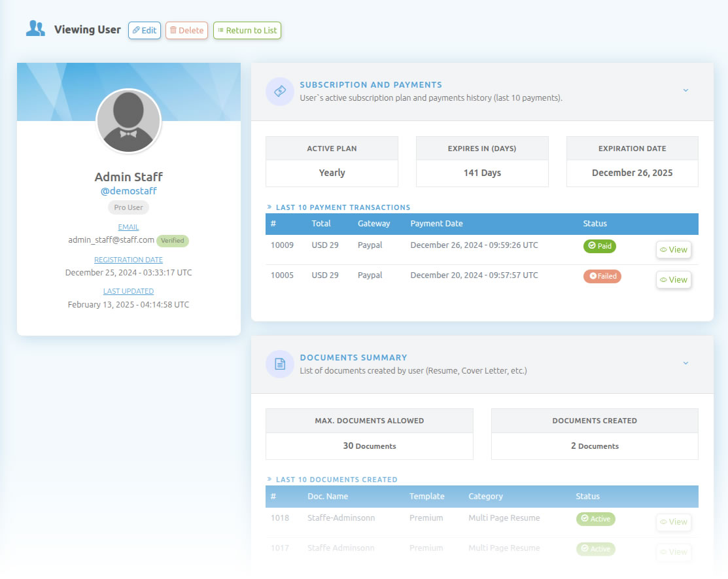Click the Subscription and Payments title
728x579 pixels.
pos(371,85)
